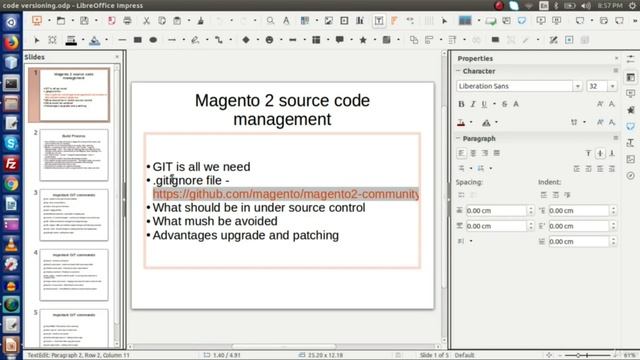Click the Print icon in the toolbar
This screenshot has width=640, height=360.
pyautogui.click(x=127, y=20)
